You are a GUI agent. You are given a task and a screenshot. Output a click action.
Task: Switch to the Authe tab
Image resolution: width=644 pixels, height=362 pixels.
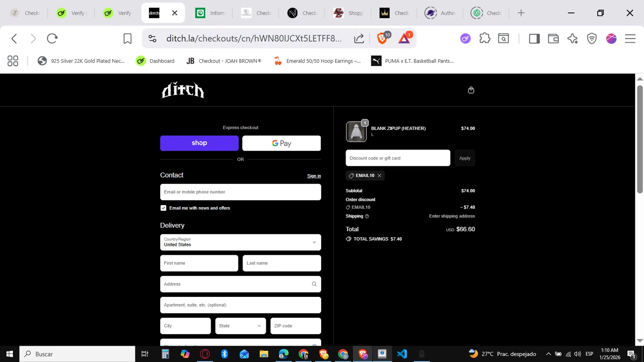coord(440,13)
